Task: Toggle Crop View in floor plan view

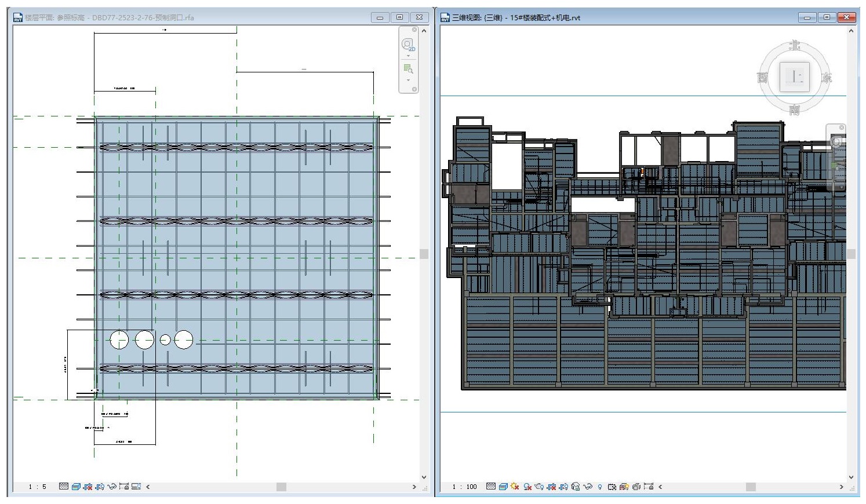Action: [88, 487]
